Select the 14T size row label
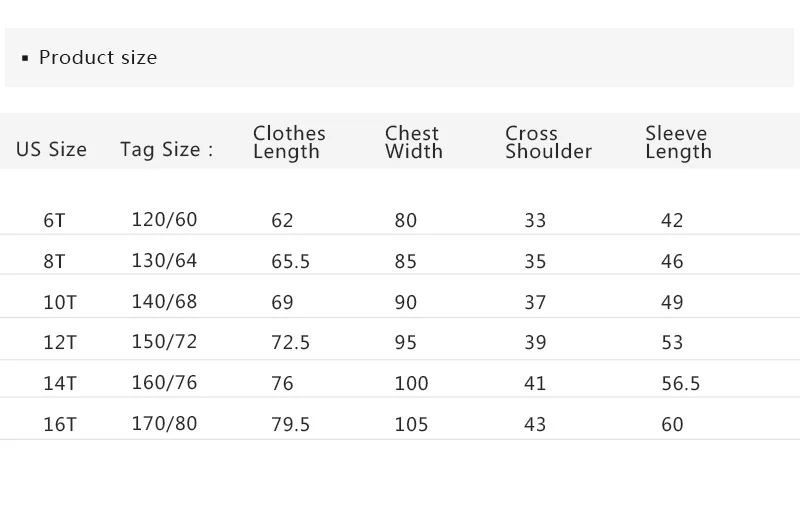 coord(59,383)
